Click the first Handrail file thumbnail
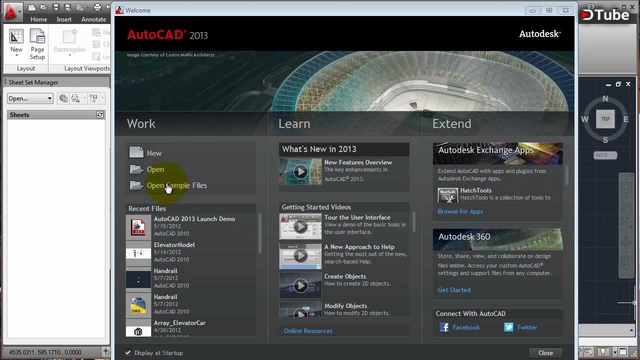The image size is (640, 360). [x=138, y=280]
